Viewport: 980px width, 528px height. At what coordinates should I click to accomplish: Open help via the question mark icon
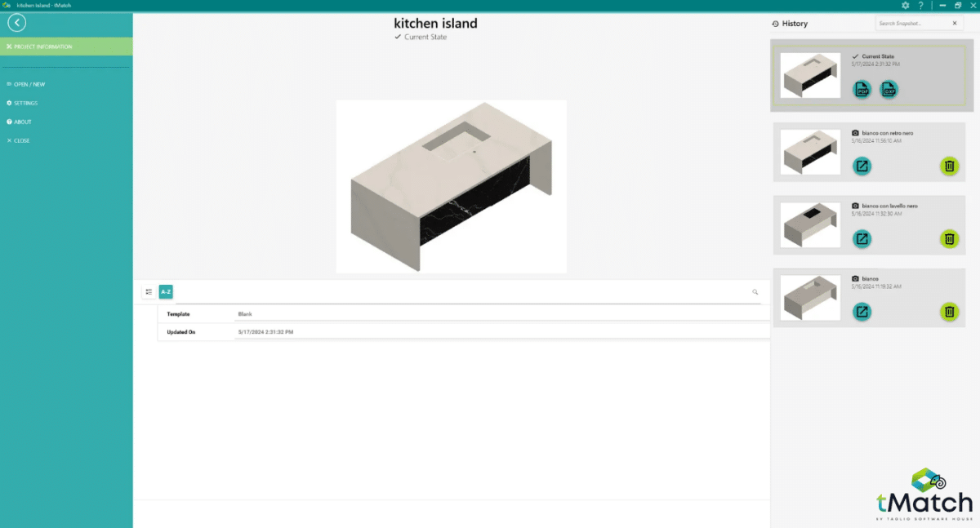pyautogui.click(x=921, y=5)
